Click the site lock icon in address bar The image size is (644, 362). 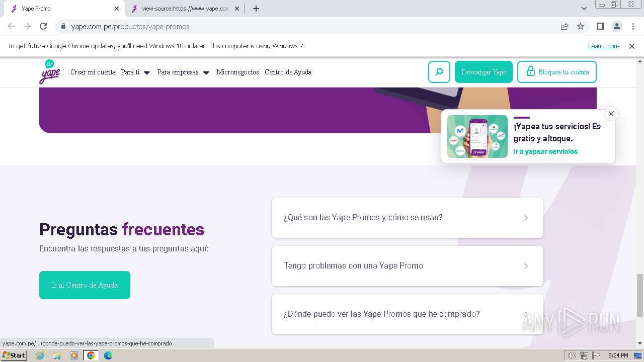[63, 26]
